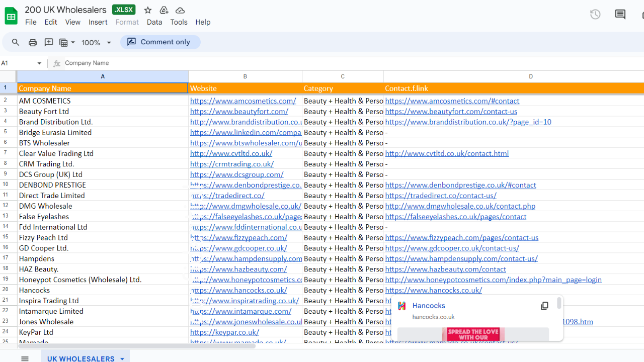
Task: Select the Bridge Eurasia Limited cell
Action: point(103,133)
